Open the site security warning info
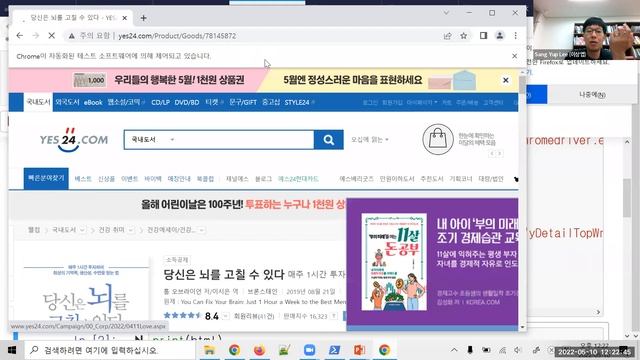This screenshot has height=360, width=640. click(71, 36)
